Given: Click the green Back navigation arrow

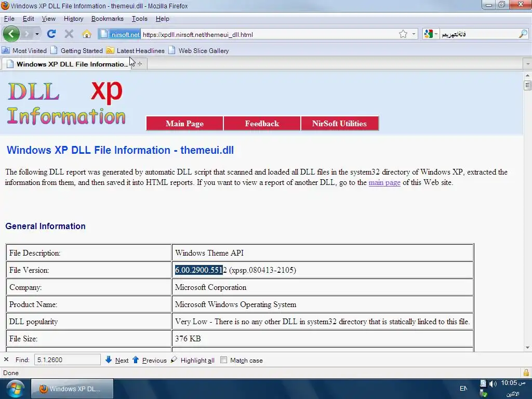Looking at the screenshot, I should pos(11,34).
